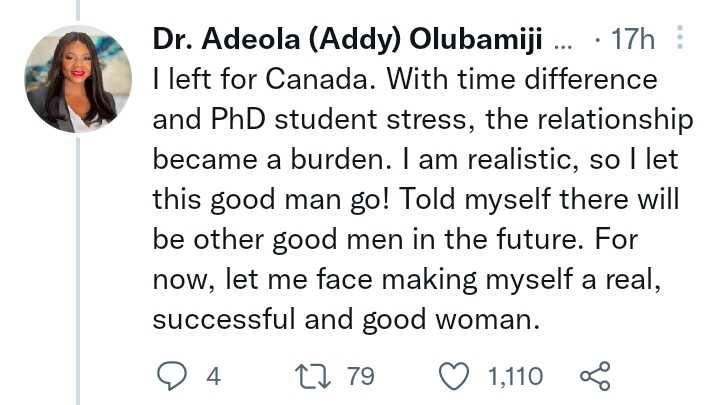Click the retweet count of 79
The height and width of the screenshot is (405, 720).
(359, 376)
